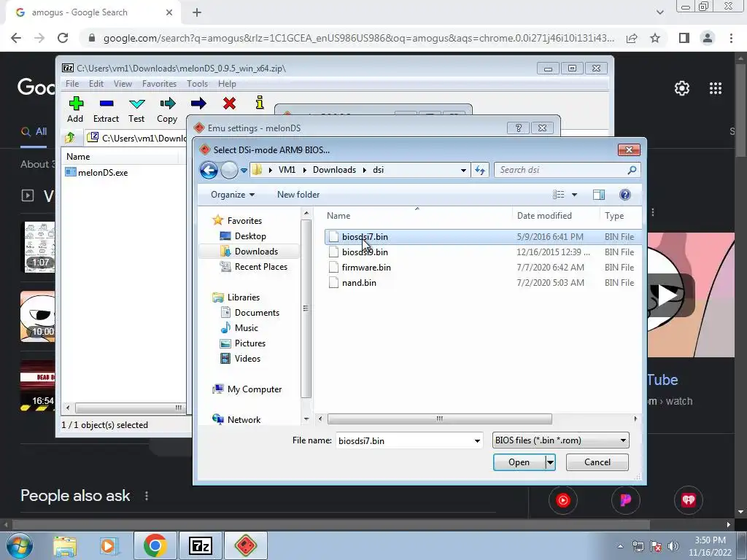Open the 7-Zip View menu
The width and height of the screenshot is (747, 560).
[123, 83]
